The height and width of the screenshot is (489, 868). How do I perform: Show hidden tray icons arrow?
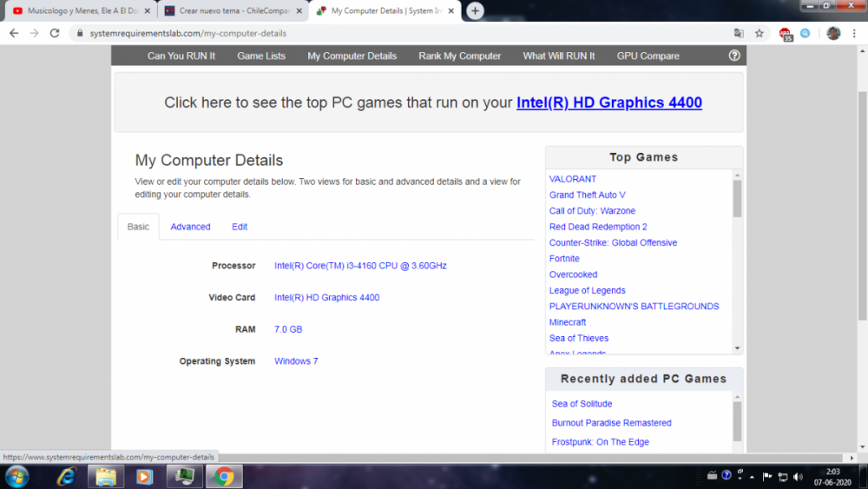click(752, 476)
